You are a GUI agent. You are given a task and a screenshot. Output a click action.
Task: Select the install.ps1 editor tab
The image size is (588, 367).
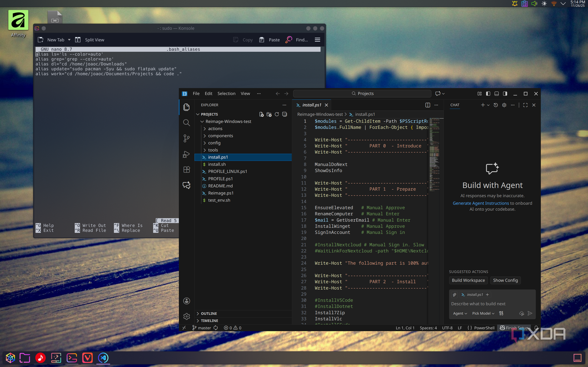click(311, 105)
